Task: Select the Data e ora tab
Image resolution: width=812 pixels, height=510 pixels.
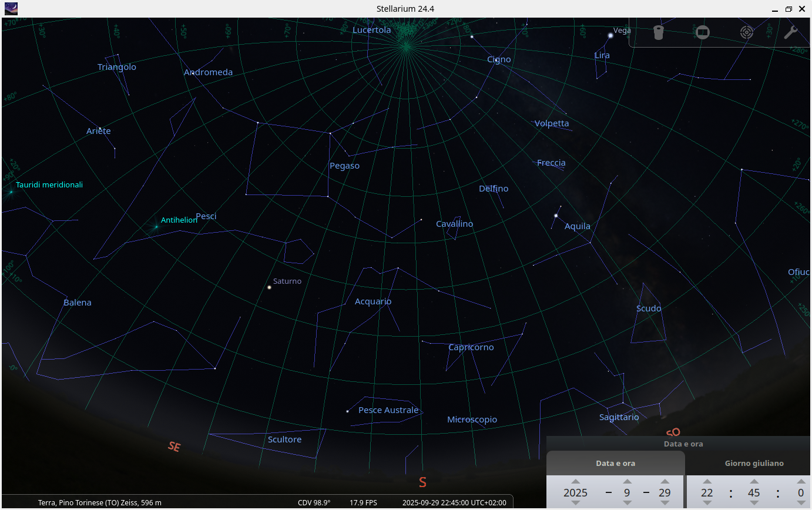Action: point(615,463)
